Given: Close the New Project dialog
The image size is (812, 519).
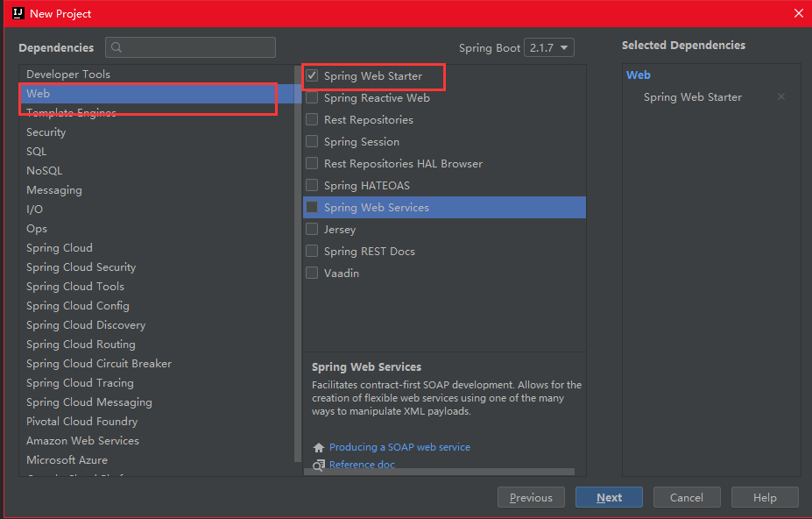Looking at the screenshot, I should 799,13.
